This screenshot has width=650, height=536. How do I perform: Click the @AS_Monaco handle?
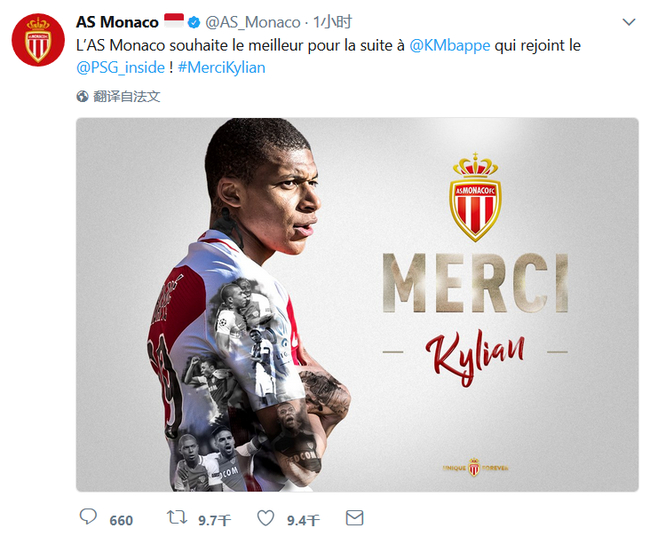[x=253, y=22]
